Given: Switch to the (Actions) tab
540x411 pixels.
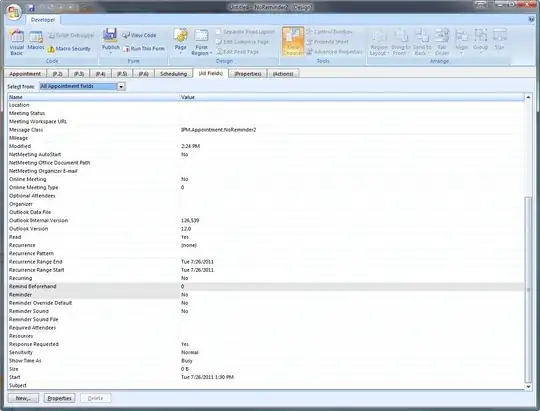Looking at the screenshot, I should (283, 74).
